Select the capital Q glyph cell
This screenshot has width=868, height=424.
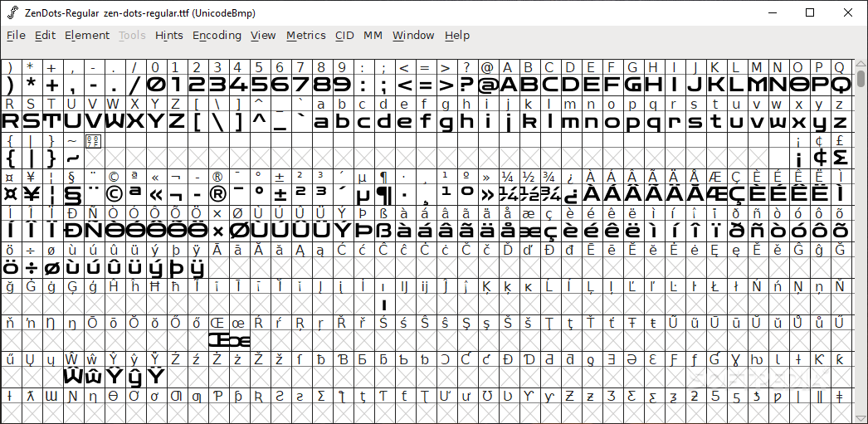click(x=841, y=85)
